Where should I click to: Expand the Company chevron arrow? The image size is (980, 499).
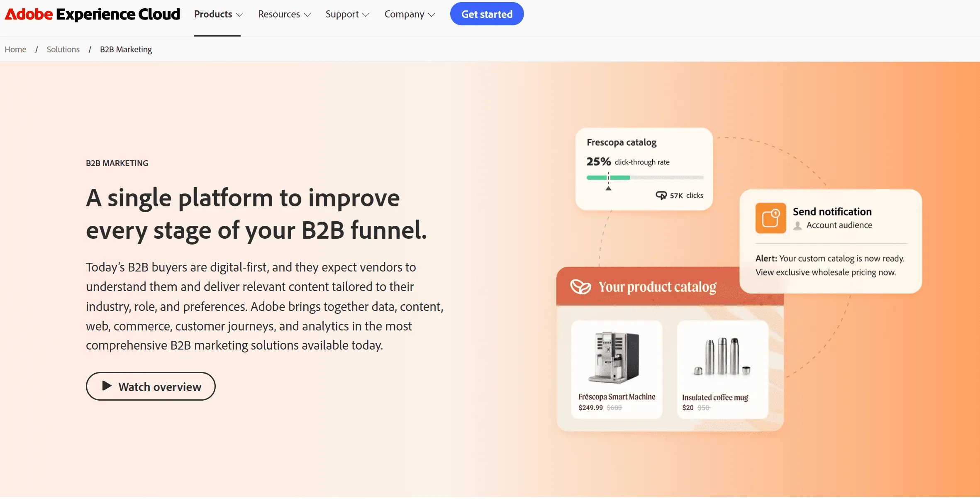(431, 15)
